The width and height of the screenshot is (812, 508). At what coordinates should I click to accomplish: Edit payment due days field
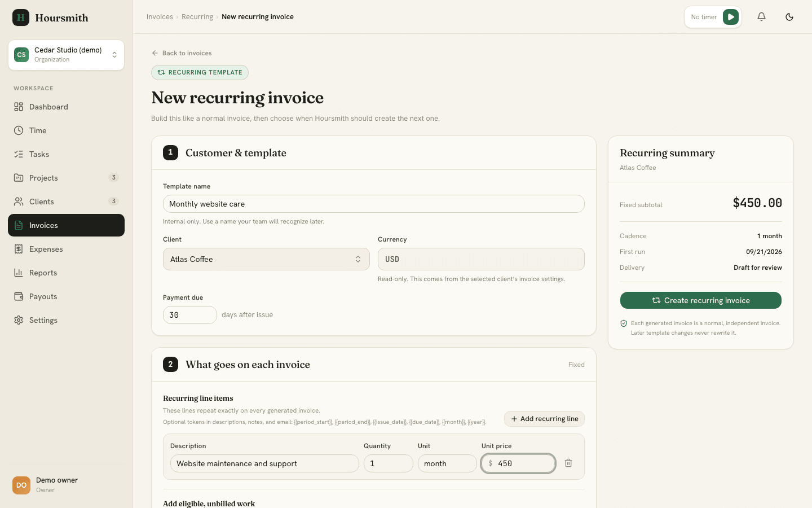pos(190,315)
